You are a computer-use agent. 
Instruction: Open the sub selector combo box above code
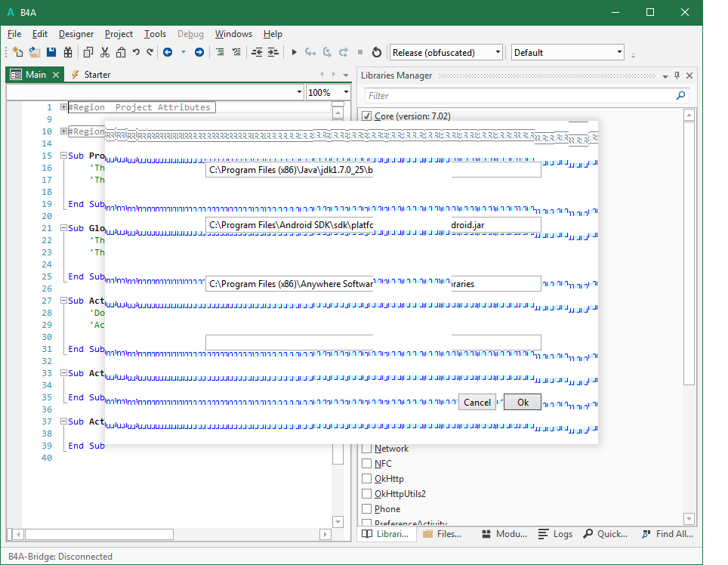click(x=155, y=92)
